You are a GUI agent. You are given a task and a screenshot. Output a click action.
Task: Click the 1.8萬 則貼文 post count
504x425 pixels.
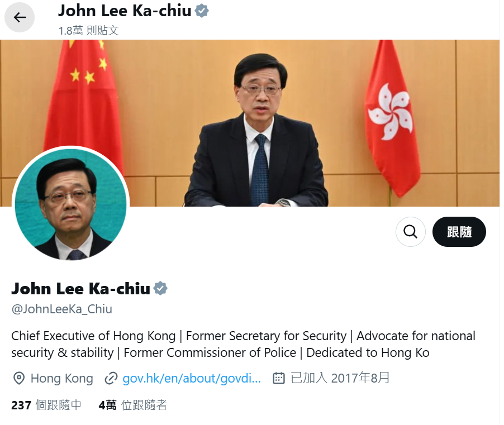(x=89, y=31)
